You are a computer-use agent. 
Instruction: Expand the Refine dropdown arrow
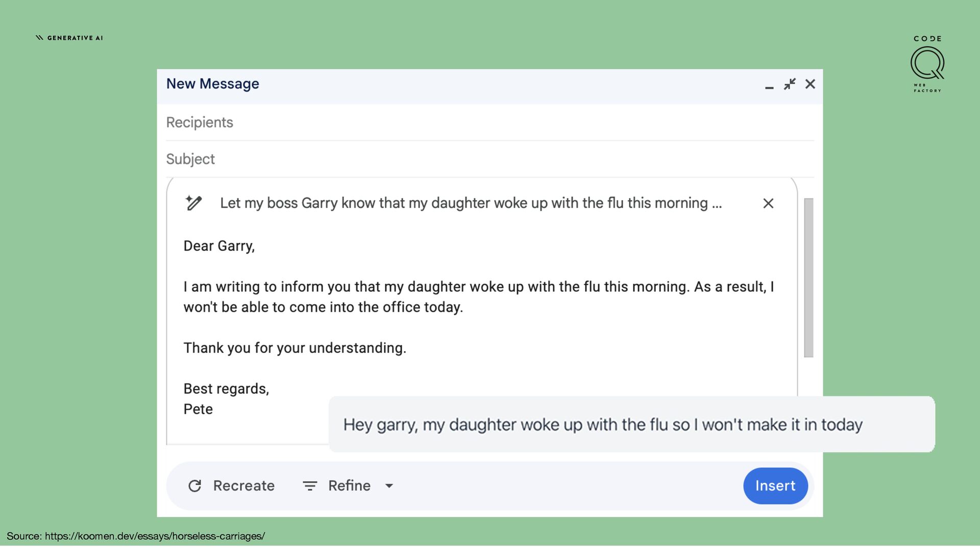pos(389,486)
